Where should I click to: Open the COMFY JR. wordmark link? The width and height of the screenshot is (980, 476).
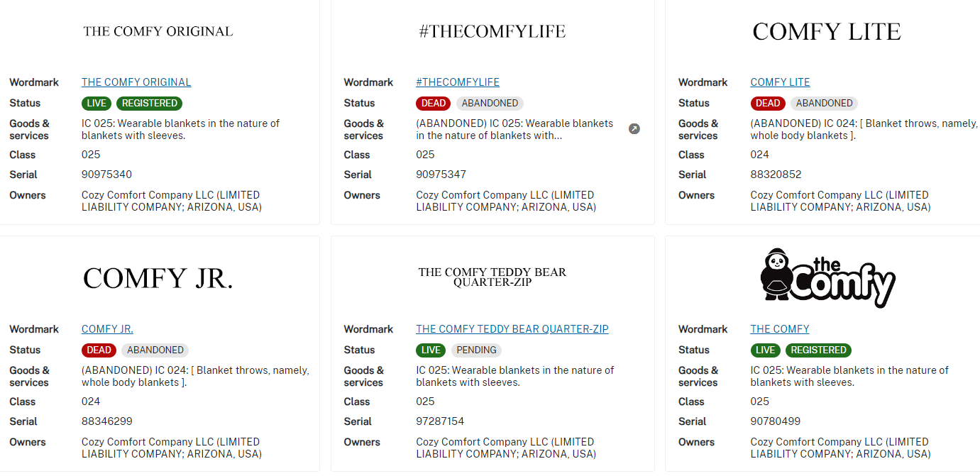[107, 329]
